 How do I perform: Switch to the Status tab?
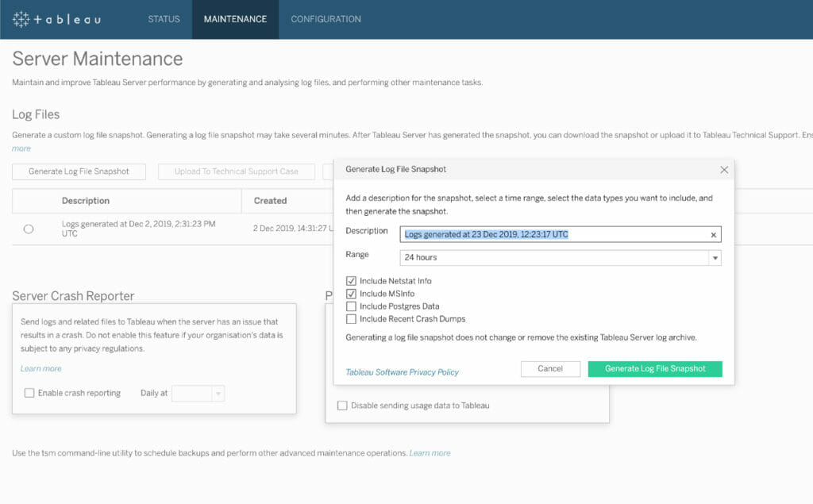[x=164, y=19]
